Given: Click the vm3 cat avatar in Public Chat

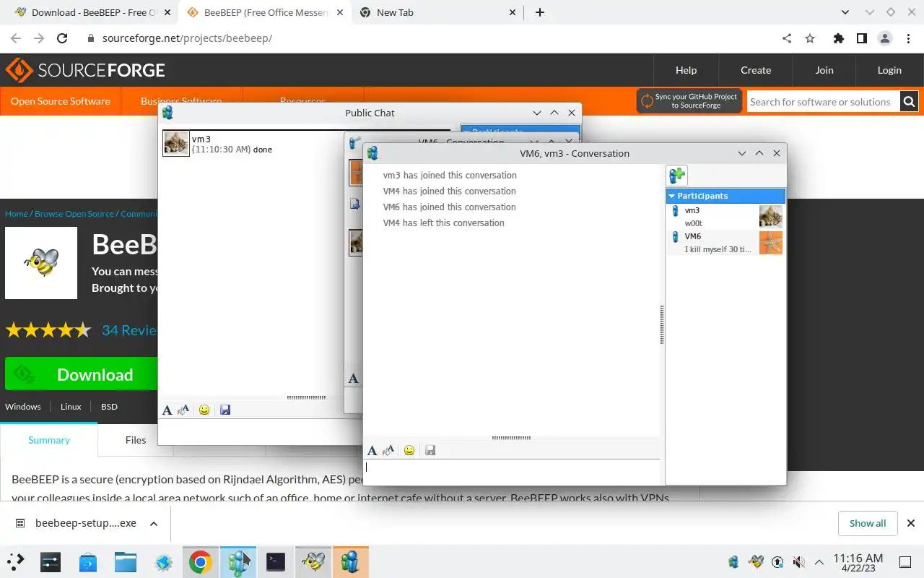Looking at the screenshot, I should (x=176, y=143).
